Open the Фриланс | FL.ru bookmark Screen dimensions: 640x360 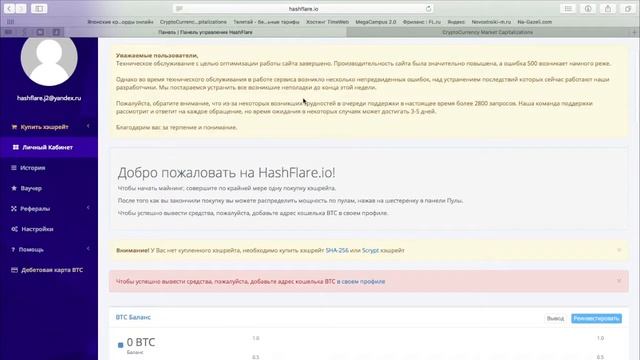coord(422,22)
